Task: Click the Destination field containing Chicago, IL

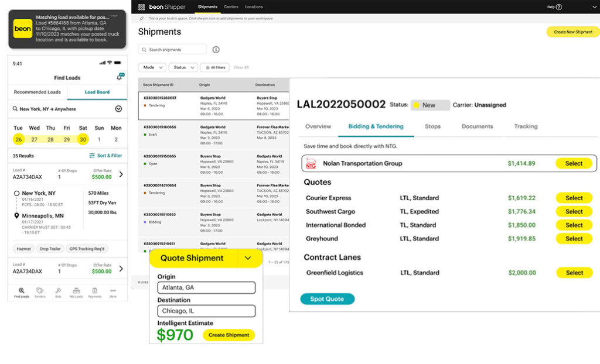Action: [206, 311]
